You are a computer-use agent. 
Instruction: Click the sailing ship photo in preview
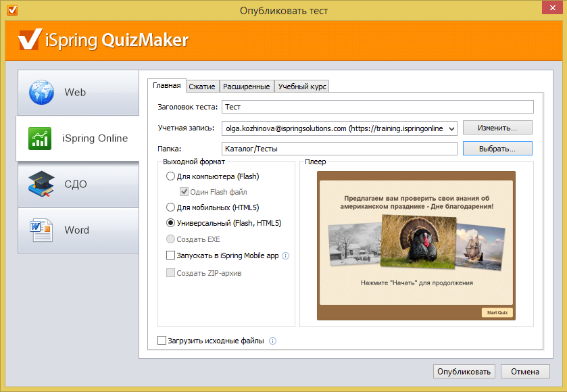coord(480,247)
